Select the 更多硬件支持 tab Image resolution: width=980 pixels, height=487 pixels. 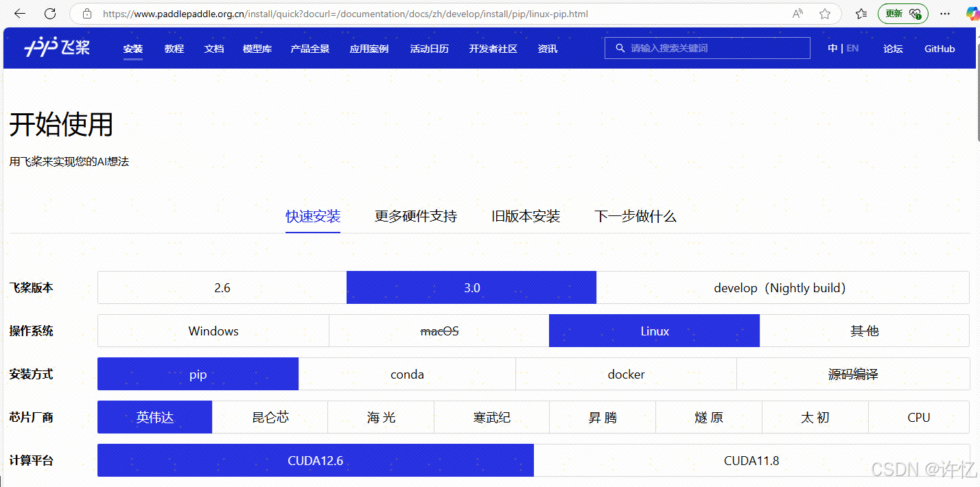point(416,216)
